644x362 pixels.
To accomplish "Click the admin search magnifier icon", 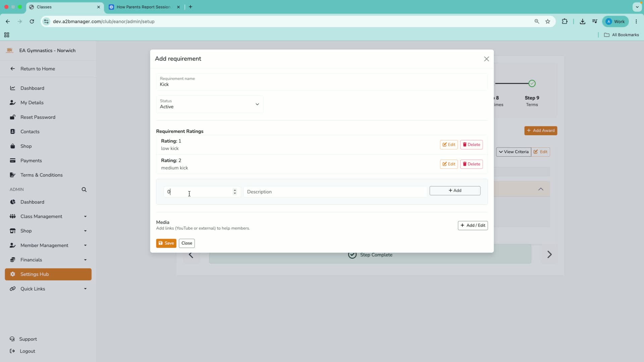I will pyautogui.click(x=84, y=190).
